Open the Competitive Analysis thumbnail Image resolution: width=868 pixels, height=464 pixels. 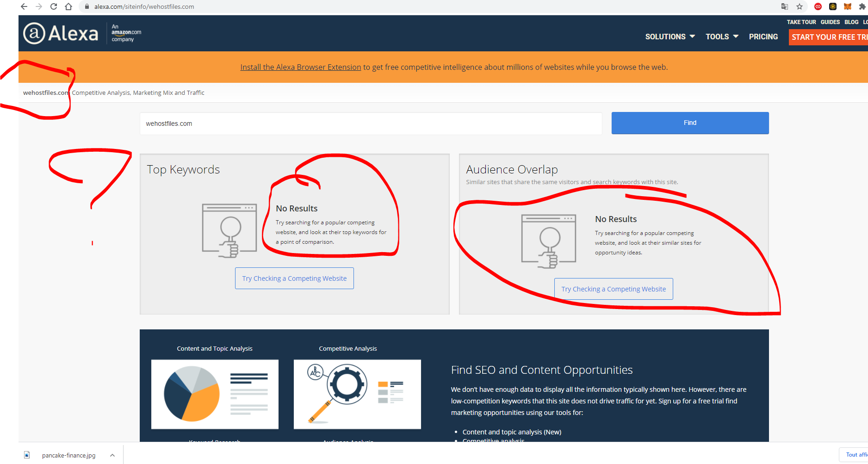point(357,394)
